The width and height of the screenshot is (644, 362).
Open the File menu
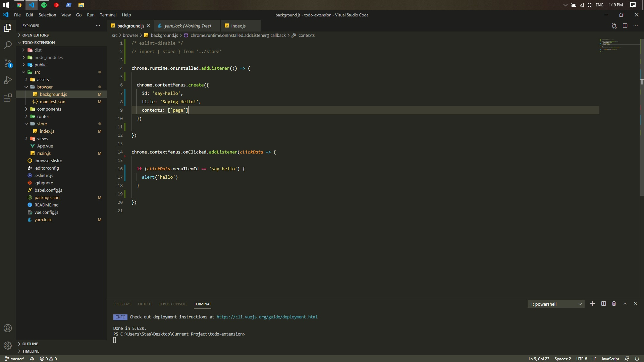(x=17, y=15)
